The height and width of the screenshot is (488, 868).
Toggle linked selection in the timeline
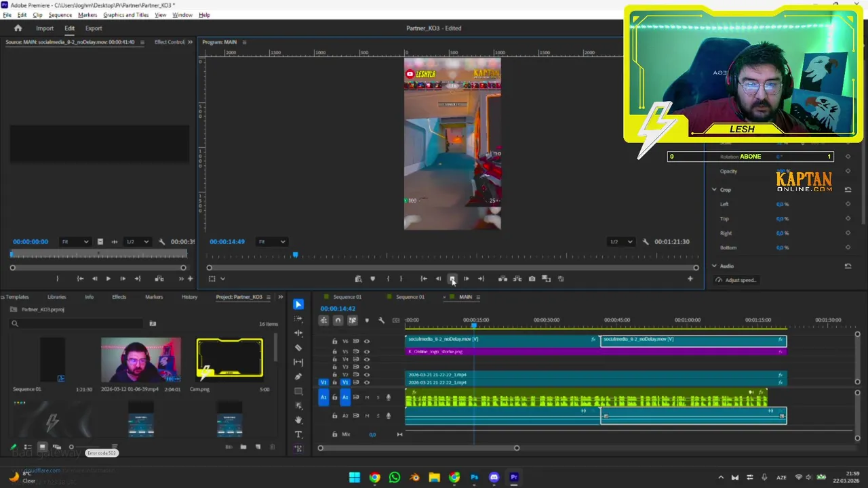pos(352,321)
